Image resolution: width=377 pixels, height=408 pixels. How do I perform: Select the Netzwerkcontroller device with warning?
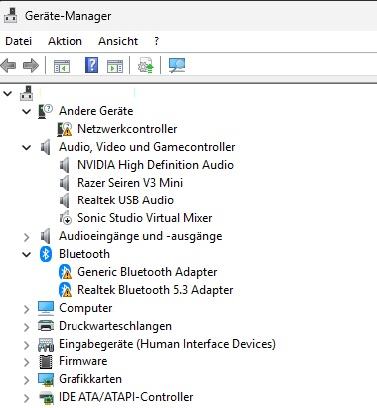[127, 129]
